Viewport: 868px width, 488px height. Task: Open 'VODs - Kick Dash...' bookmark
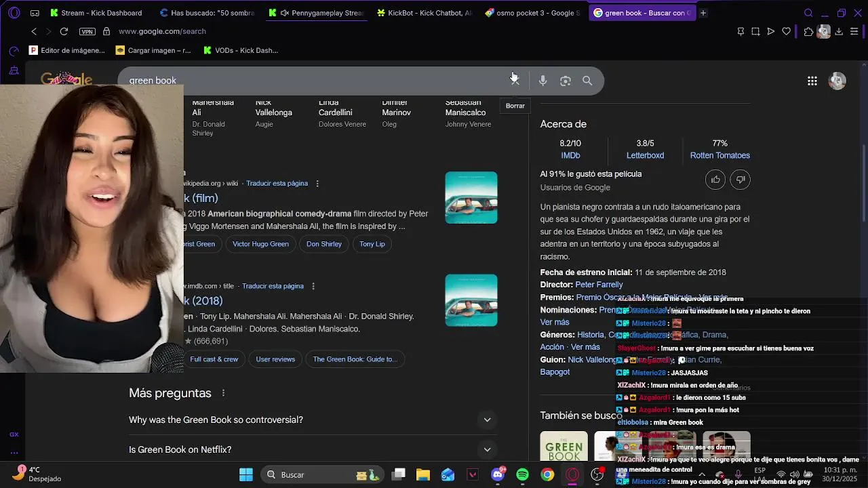241,50
